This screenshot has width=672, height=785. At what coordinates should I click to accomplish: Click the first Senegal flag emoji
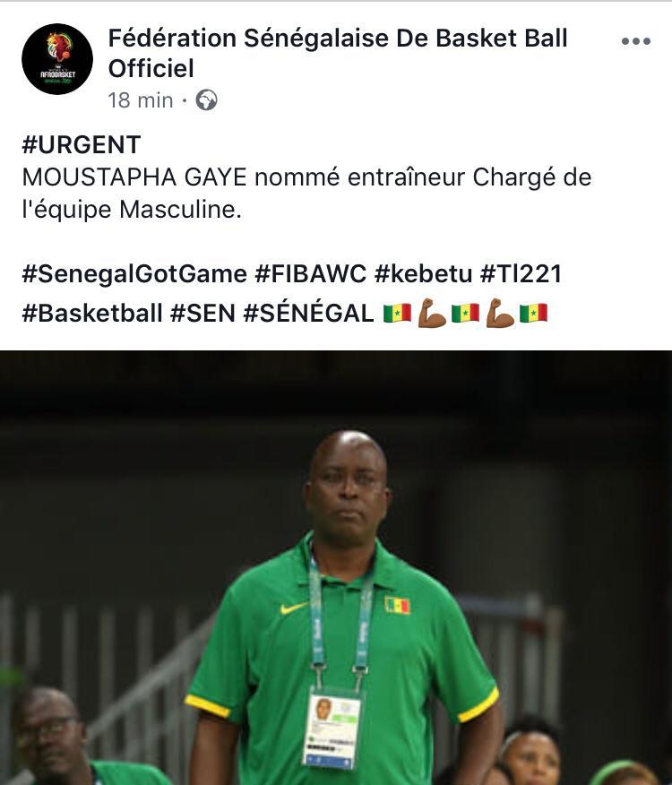397,314
